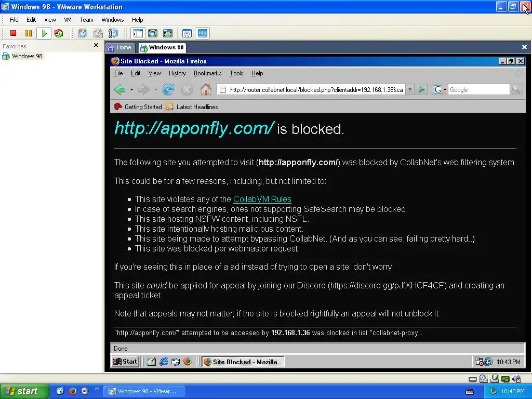Open Latest Headlines feed bookmark
This screenshot has width=532, height=399.
[192, 107]
